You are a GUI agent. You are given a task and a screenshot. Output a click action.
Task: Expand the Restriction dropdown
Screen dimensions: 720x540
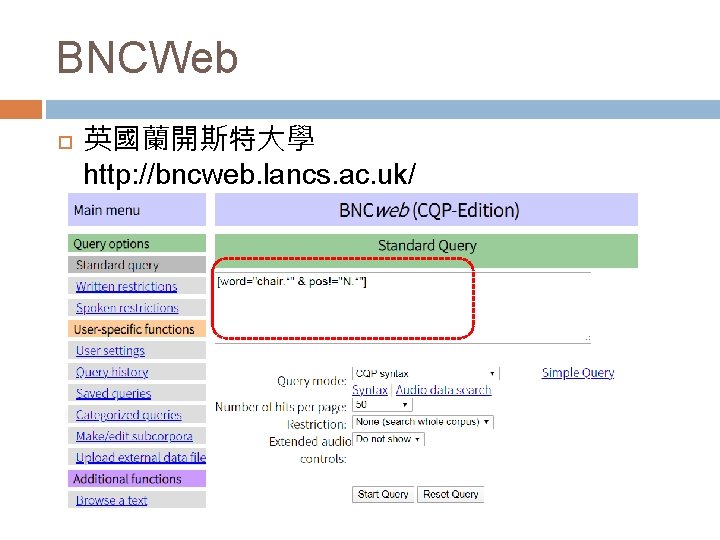[423, 422]
